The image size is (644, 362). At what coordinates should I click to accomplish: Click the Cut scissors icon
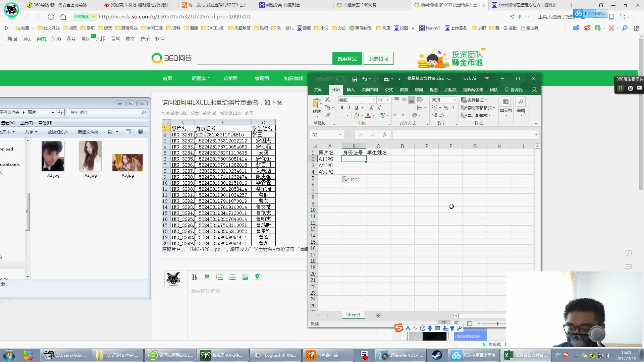click(x=327, y=100)
